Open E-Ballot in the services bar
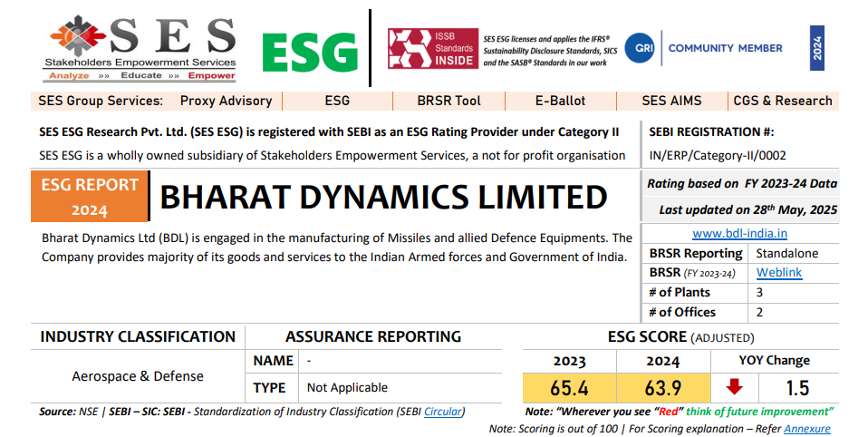Image resolution: width=868 pixels, height=437 pixels. (560, 101)
